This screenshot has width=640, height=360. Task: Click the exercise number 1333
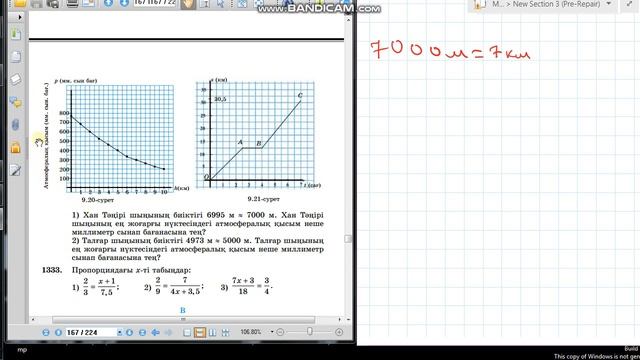pos(52,270)
